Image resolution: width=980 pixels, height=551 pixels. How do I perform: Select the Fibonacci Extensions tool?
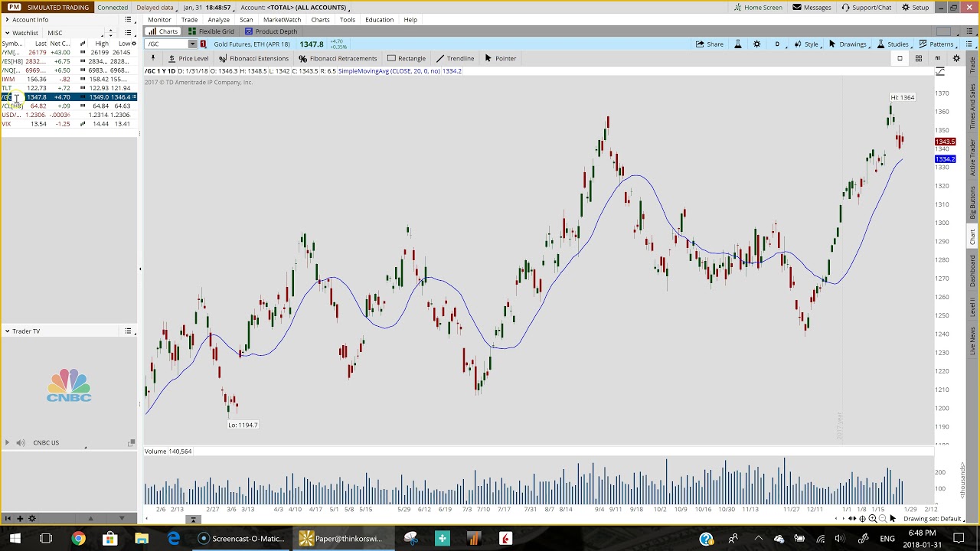(253, 58)
